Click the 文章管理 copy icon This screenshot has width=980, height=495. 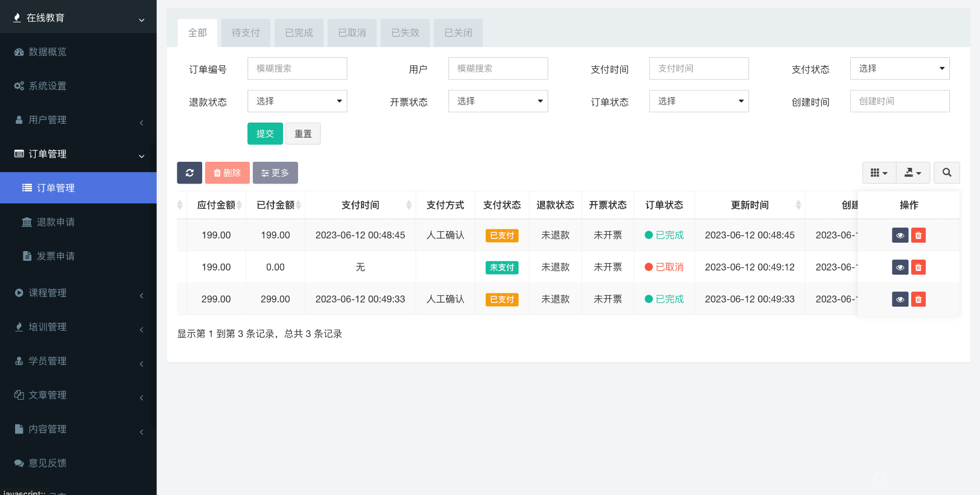coord(19,395)
